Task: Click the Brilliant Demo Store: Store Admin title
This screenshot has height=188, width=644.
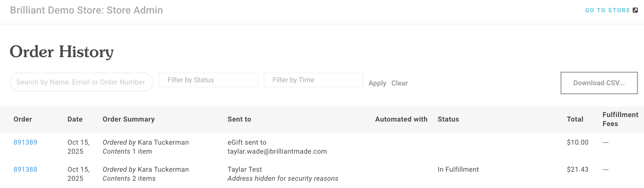Action: coord(86,10)
